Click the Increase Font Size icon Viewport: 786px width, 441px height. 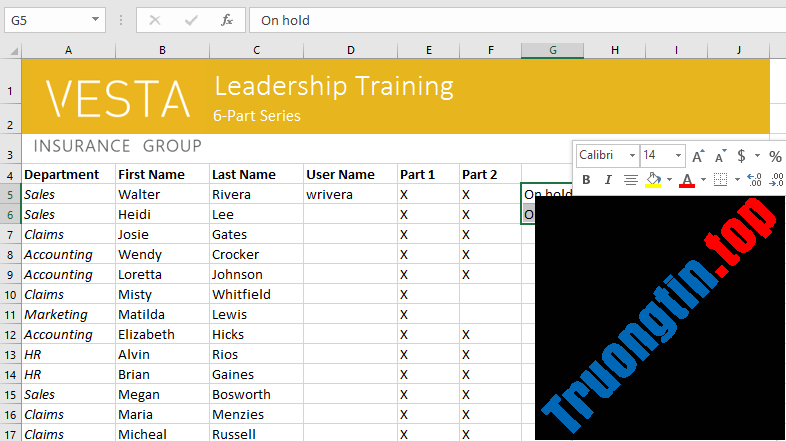698,156
